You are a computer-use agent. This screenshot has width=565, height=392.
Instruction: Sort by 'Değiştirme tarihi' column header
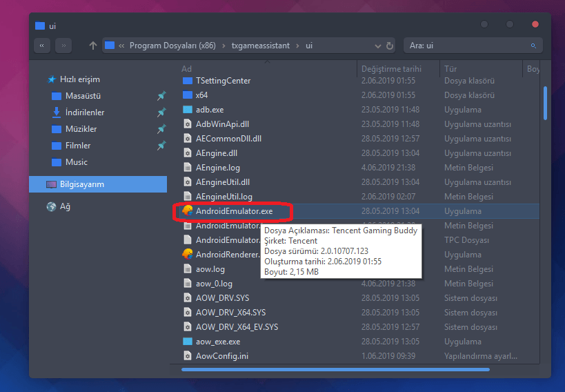(x=391, y=69)
